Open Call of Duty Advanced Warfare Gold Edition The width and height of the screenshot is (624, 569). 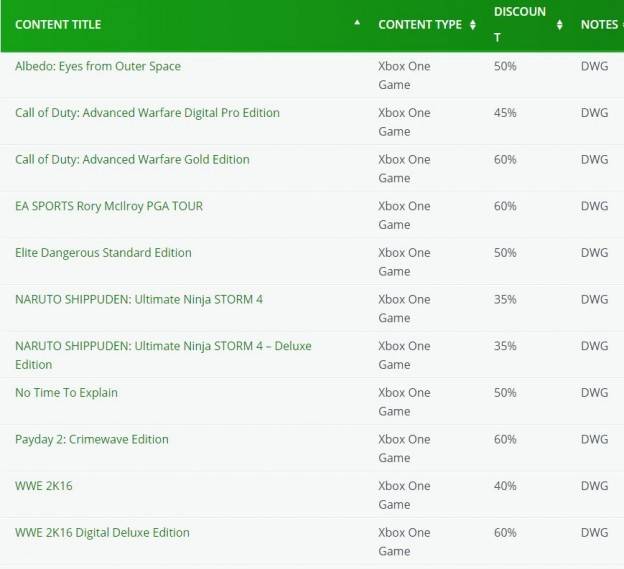132,159
